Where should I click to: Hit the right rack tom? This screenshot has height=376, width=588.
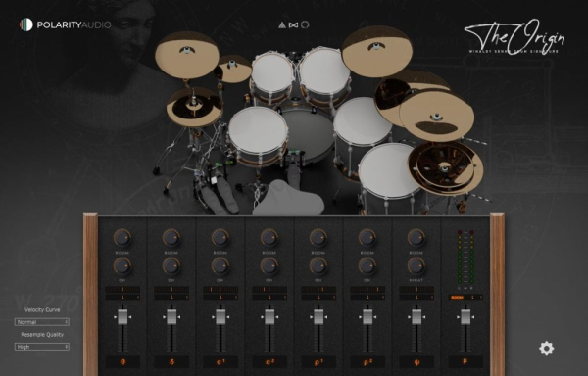click(x=324, y=70)
